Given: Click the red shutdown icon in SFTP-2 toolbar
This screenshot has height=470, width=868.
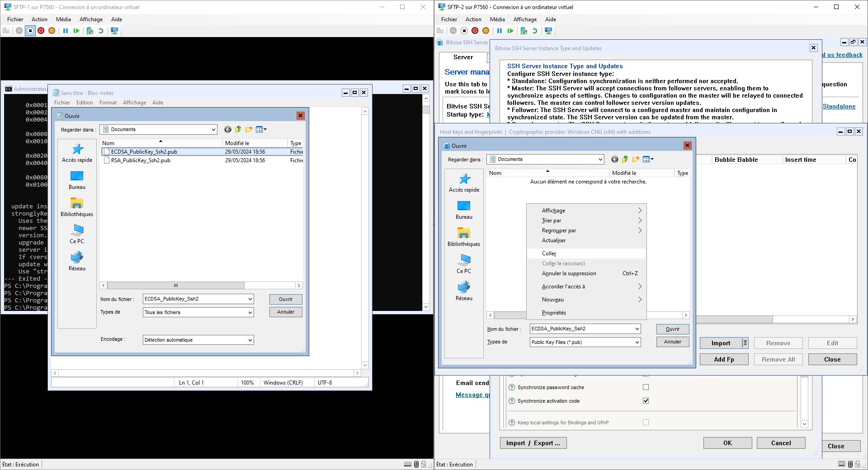Looking at the screenshot, I should [475, 31].
